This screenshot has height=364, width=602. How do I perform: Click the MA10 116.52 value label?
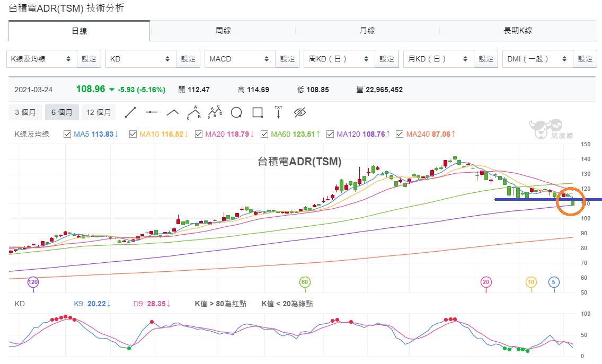(164, 134)
